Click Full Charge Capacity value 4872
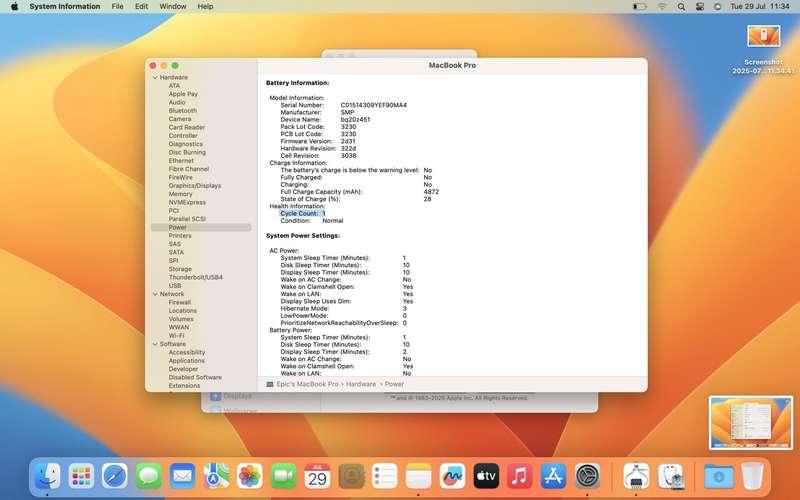Screen dimensions: 800x500 (x=431, y=192)
